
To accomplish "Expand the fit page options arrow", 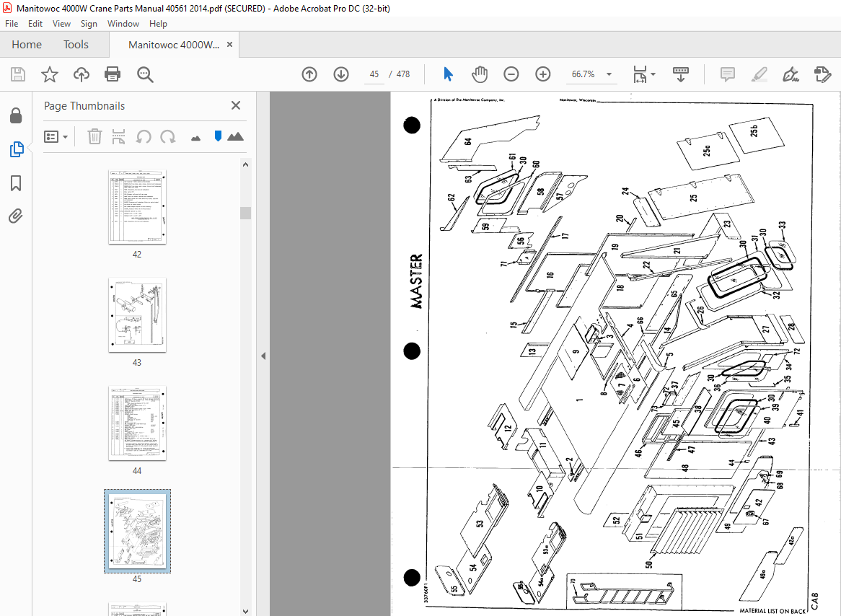I will [x=653, y=74].
